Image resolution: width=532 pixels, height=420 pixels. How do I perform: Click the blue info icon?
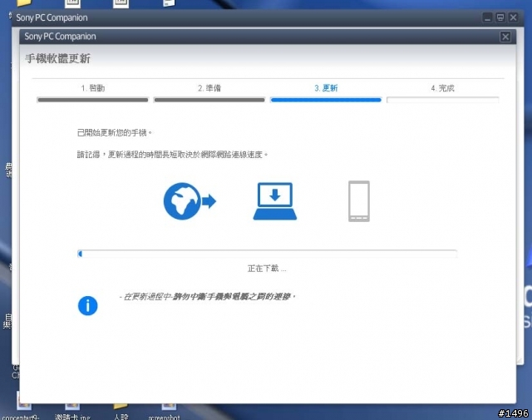pos(88,305)
